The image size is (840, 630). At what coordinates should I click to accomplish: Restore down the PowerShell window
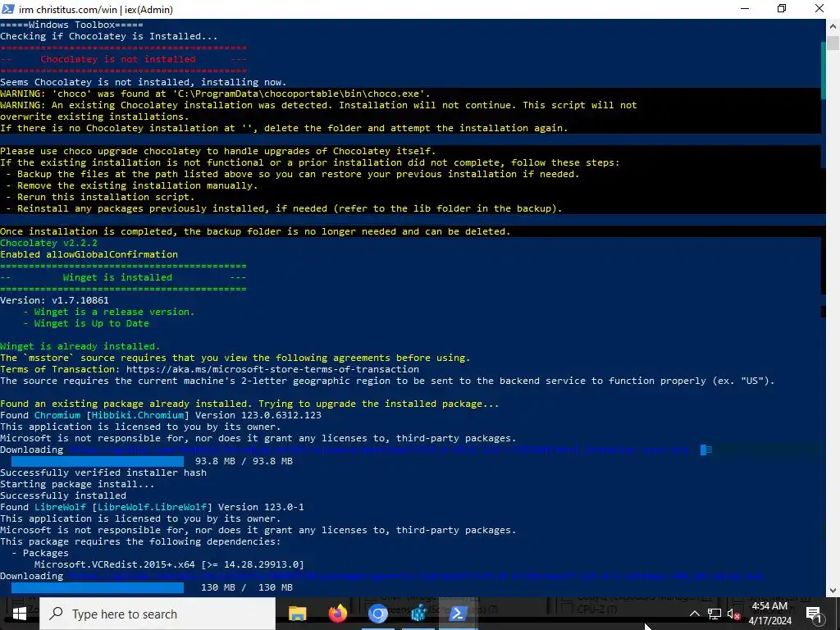click(782, 9)
